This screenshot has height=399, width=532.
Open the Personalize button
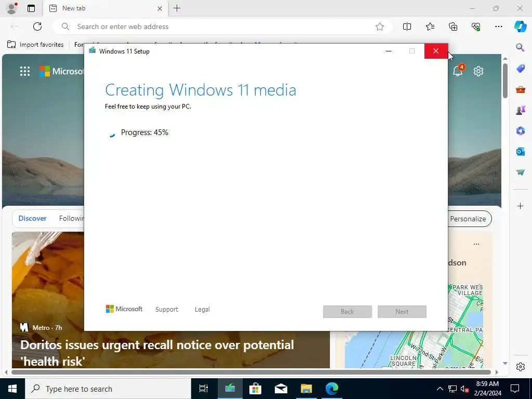click(470, 219)
